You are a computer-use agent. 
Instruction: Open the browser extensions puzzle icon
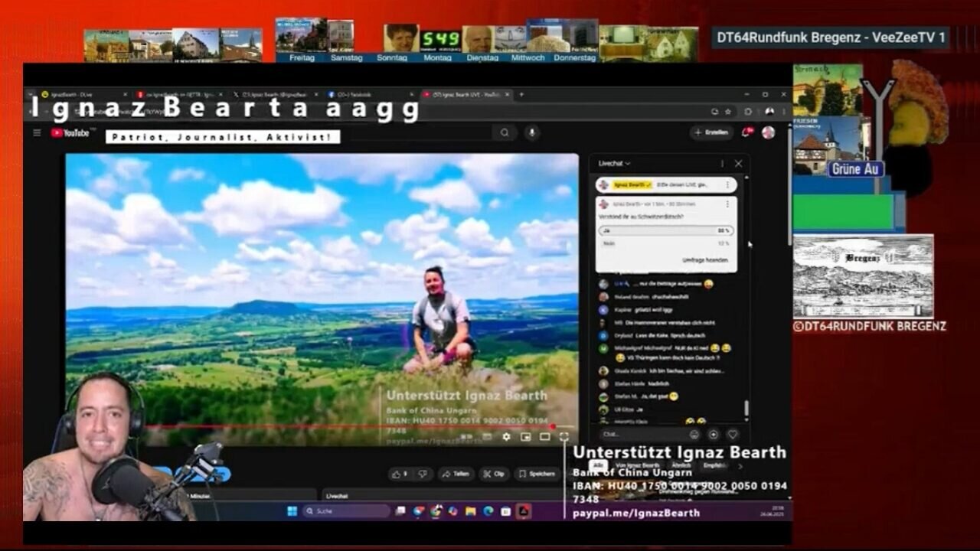click(748, 112)
